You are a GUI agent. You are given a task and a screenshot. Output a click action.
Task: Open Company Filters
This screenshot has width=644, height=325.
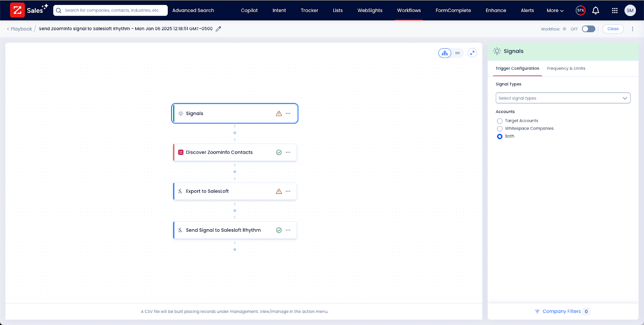click(561, 311)
